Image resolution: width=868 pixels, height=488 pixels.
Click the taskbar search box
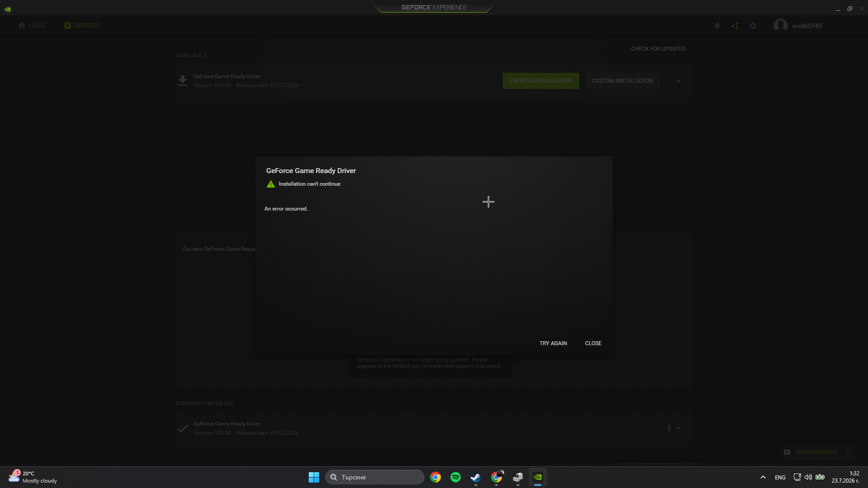[375, 477]
